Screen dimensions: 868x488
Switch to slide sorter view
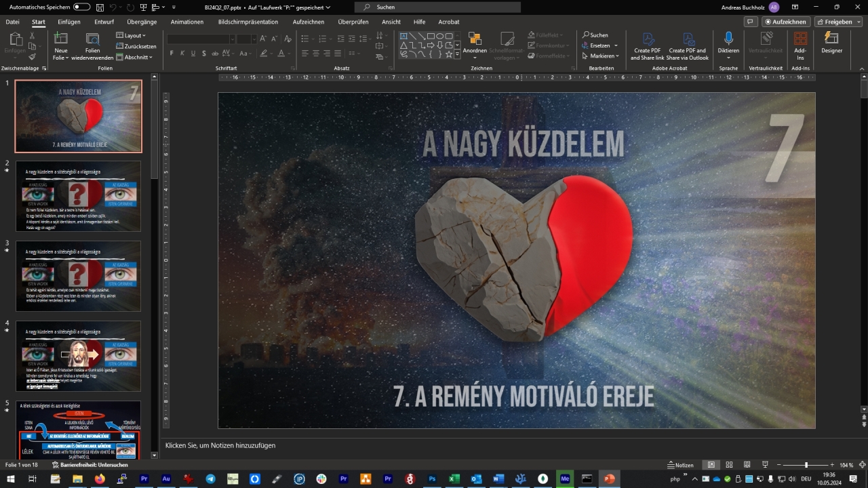coord(729,465)
